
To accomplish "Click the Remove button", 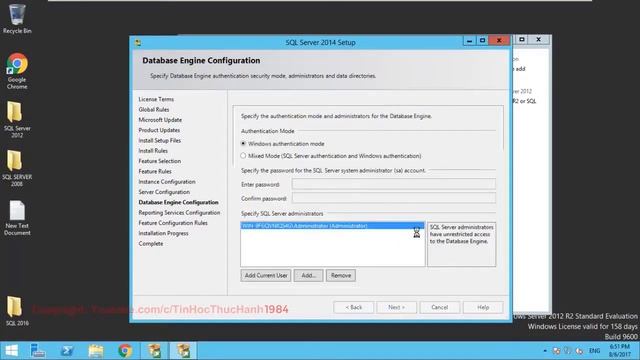I will (341, 276).
